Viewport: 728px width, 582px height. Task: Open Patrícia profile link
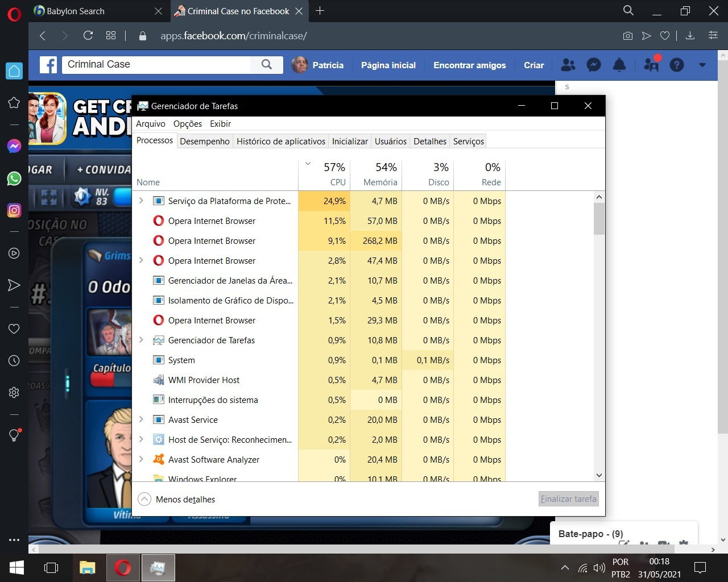(318, 65)
